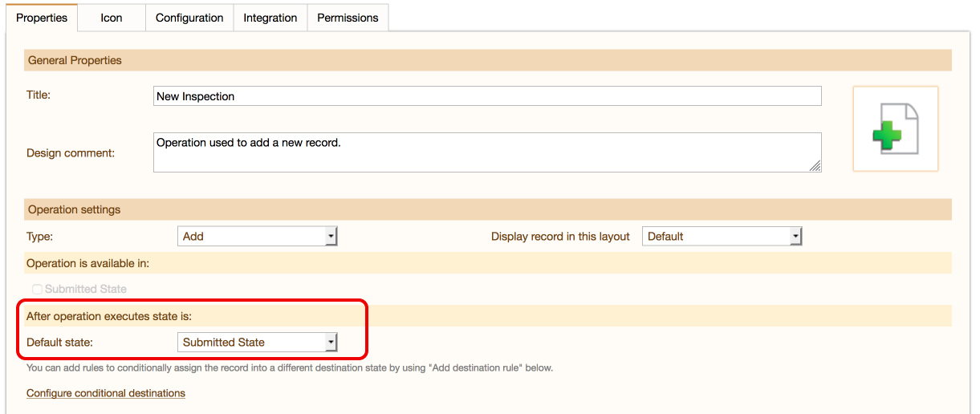Open the Type dropdown showing Add
The width and height of the screenshot is (980, 414).
[257, 236]
